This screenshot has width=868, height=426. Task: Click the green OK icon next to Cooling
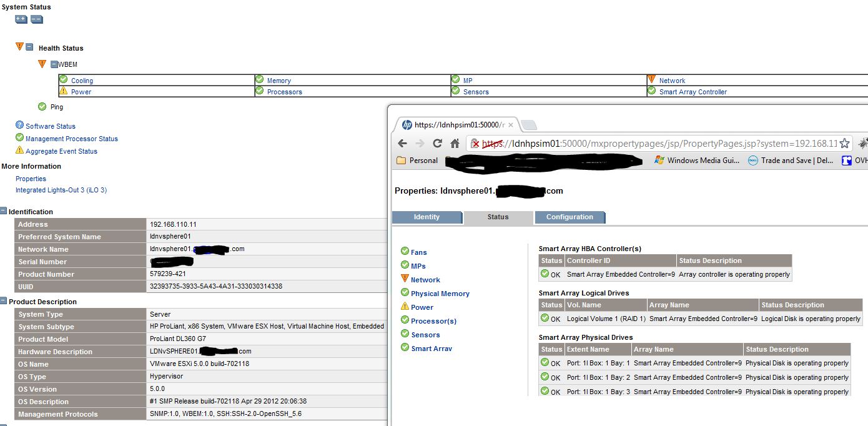[64, 79]
